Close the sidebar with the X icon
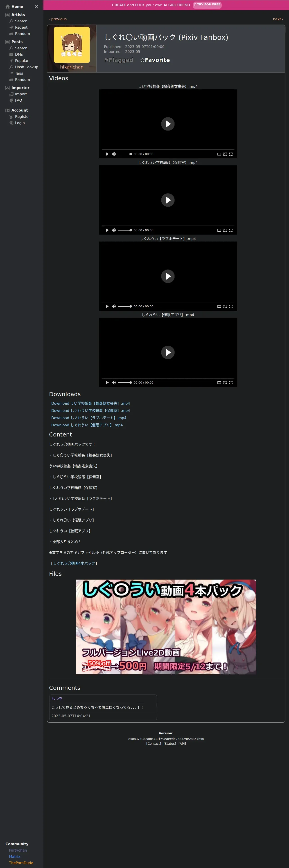The image size is (289, 868). 36,7
